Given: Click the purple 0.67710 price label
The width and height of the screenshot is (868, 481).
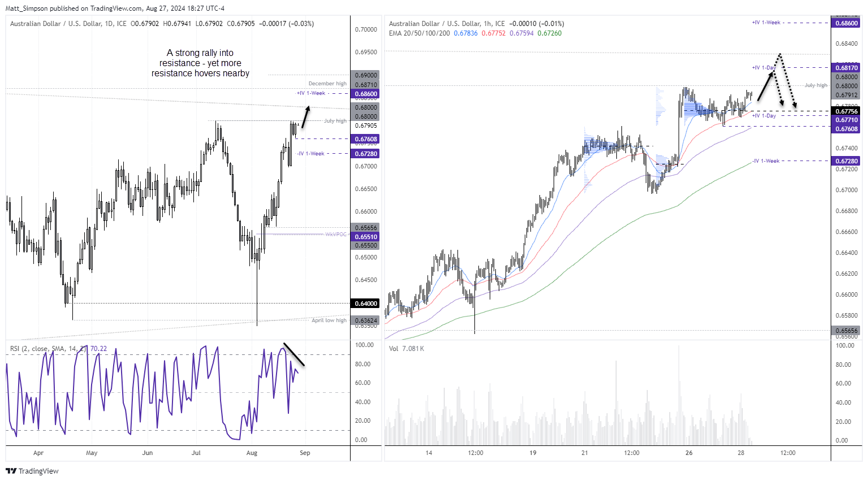Looking at the screenshot, I should click(847, 120).
